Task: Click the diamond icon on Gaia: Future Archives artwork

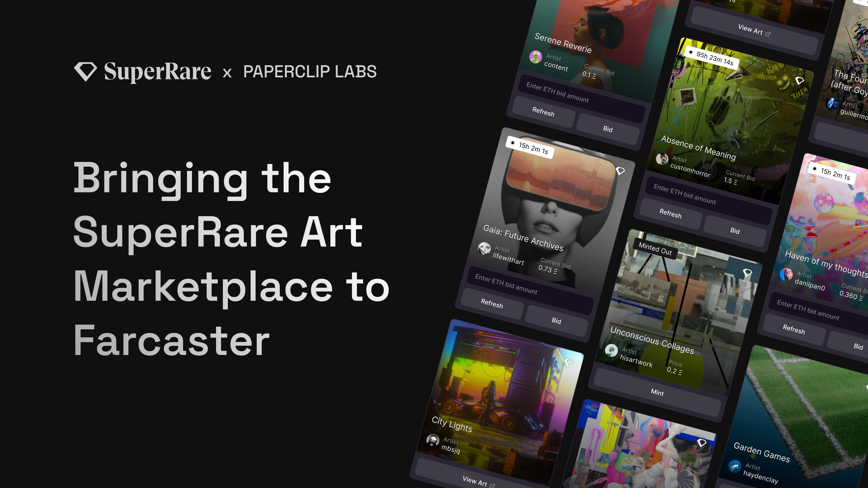Action: pyautogui.click(x=620, y=171)
